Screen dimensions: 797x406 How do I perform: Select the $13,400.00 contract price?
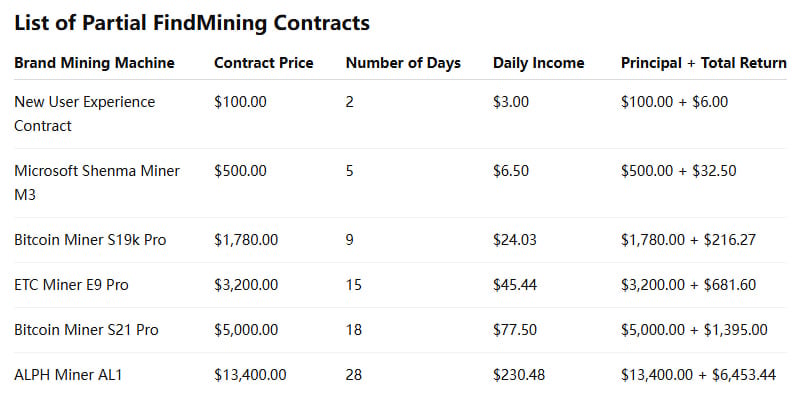pos(250,376)
